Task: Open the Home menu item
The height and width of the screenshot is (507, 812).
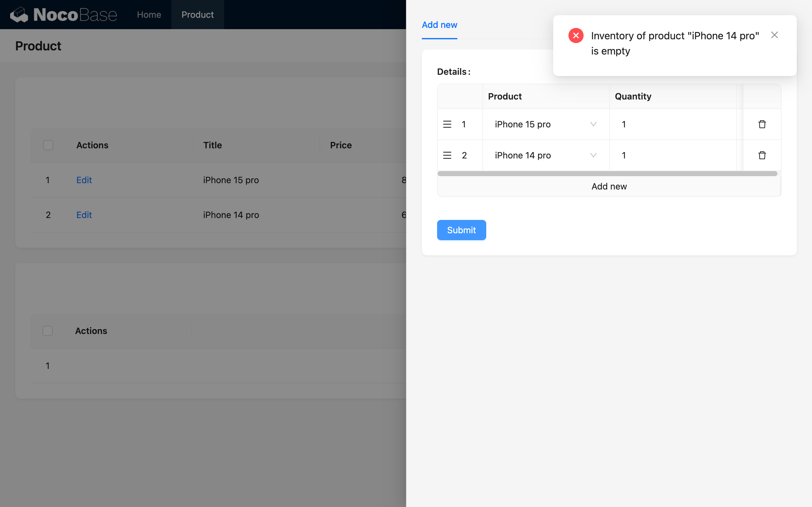Action: 149,15
